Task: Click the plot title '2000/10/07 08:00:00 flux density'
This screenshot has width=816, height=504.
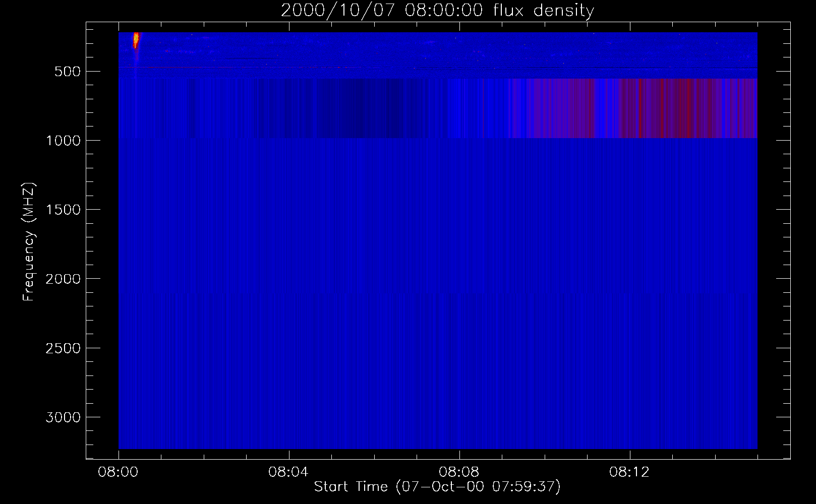Action: [x=437, y=11]
